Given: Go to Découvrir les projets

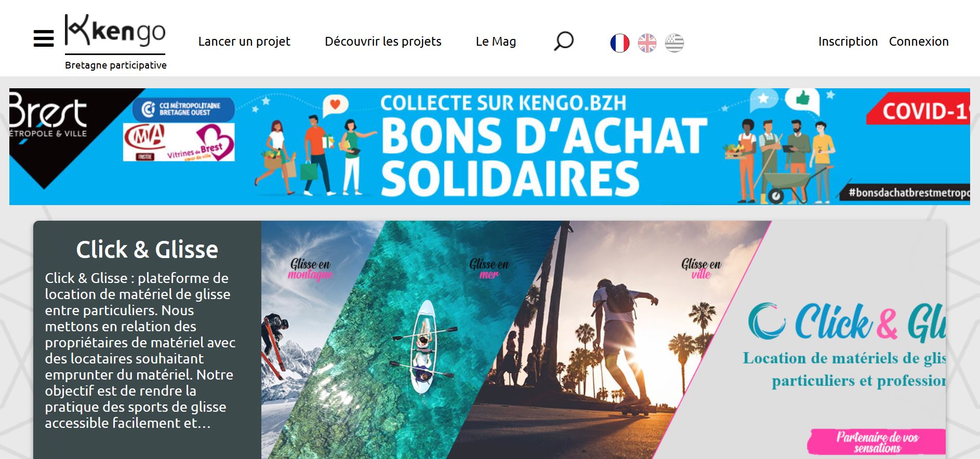Looking at the screenshot, I should tap(383, 42).
